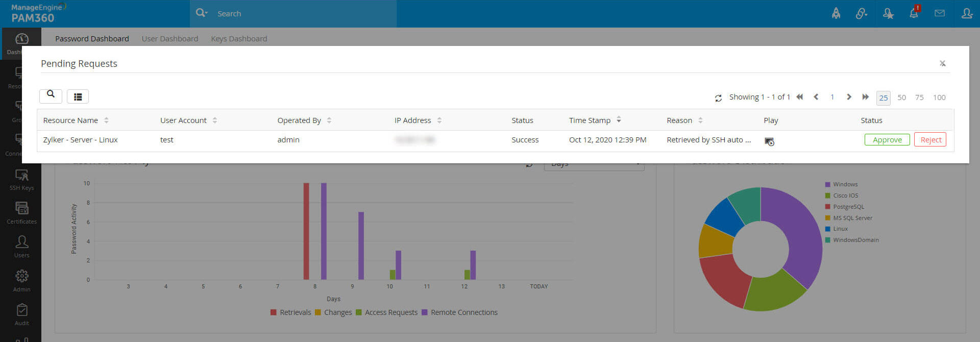Image resolution: width=980 pixels, height=342 pixels.
Task: Click the search icon in Pending Requests toolbar
Action: pyautogui.click(x=51, y=96)
